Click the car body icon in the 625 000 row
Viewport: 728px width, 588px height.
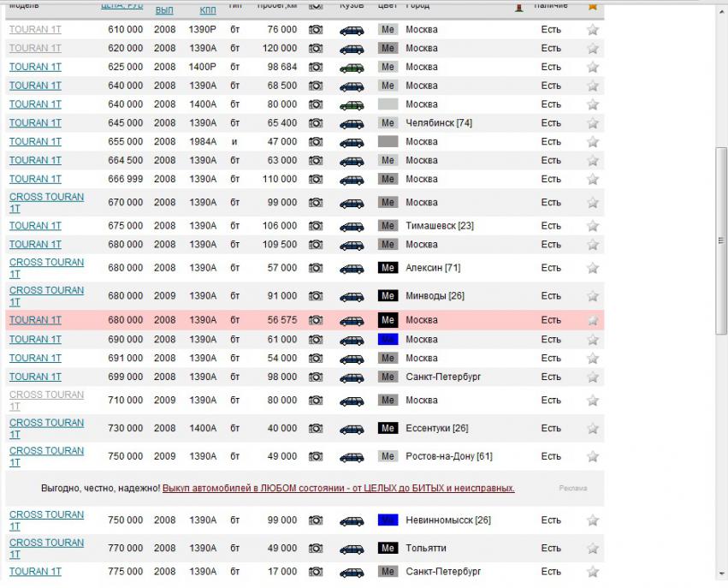[x=351, y=68]
